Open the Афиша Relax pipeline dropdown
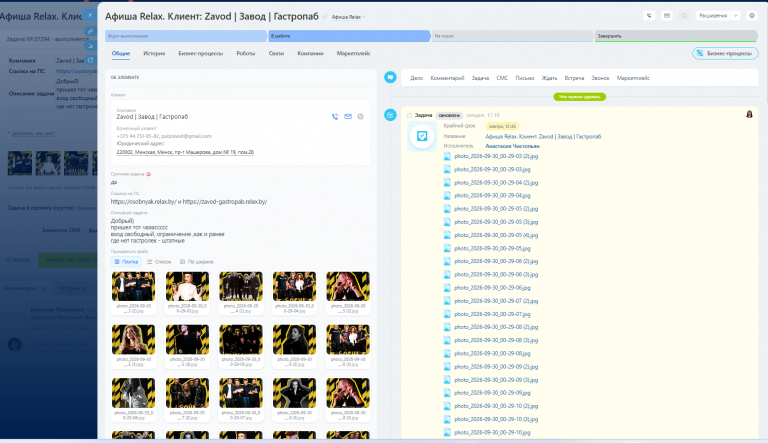768x443 pixels. [x=348, y=17]
